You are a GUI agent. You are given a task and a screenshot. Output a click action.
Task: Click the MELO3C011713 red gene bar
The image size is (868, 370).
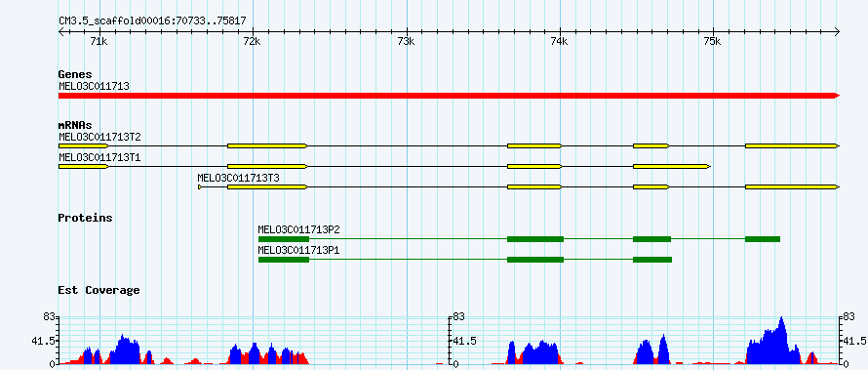coord(449,96)
